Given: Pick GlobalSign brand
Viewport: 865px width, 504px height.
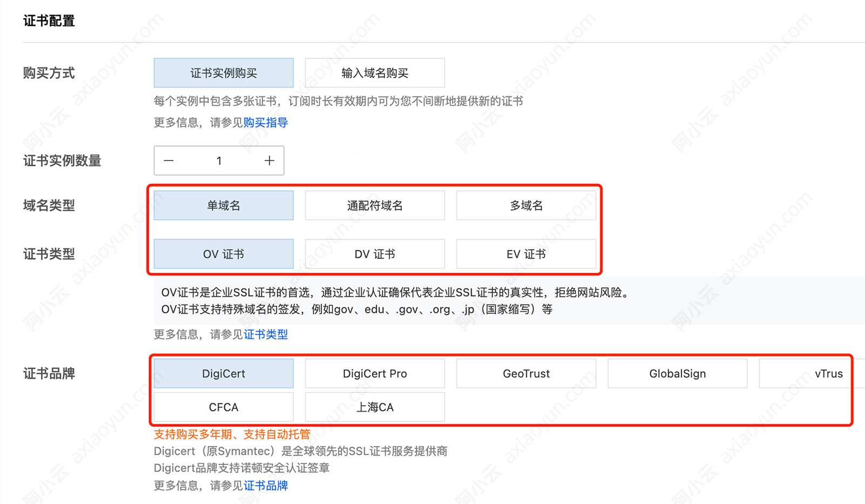Looking at the screenshot, I should [x=677, y=373].
